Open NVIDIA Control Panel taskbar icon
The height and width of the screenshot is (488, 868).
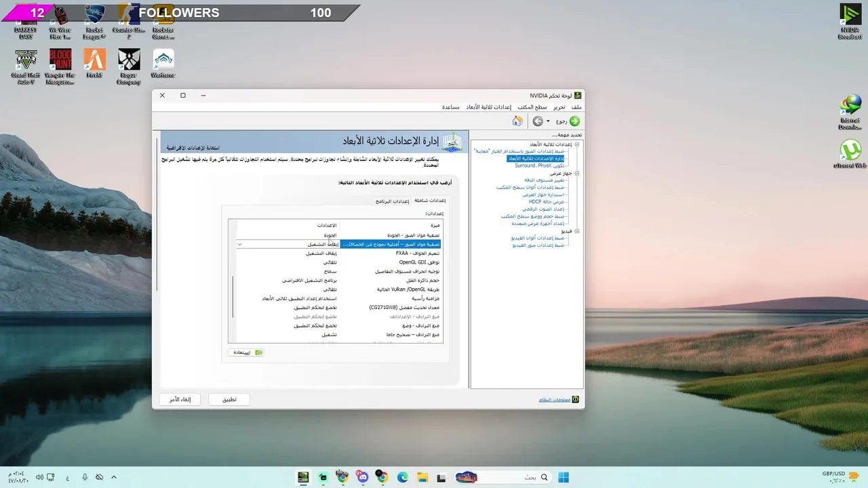pyautogui.click(x=303, y=478)
